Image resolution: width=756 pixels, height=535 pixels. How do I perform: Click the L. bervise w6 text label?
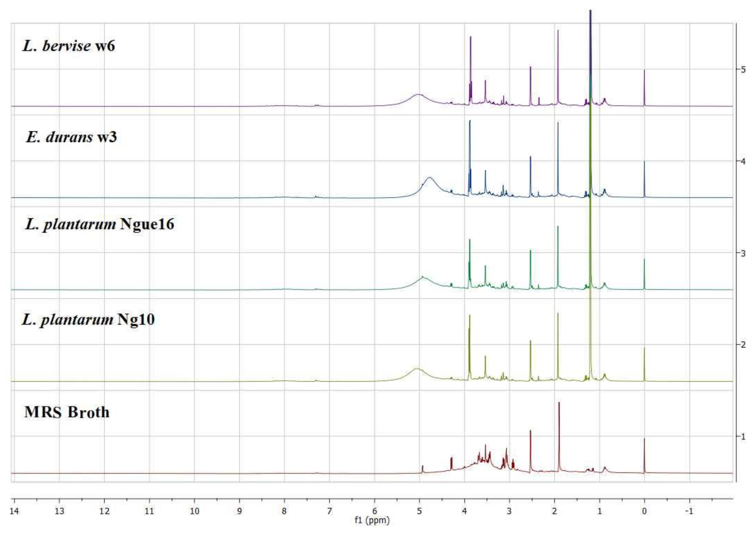pyautogui.click(x=69, y=46)
